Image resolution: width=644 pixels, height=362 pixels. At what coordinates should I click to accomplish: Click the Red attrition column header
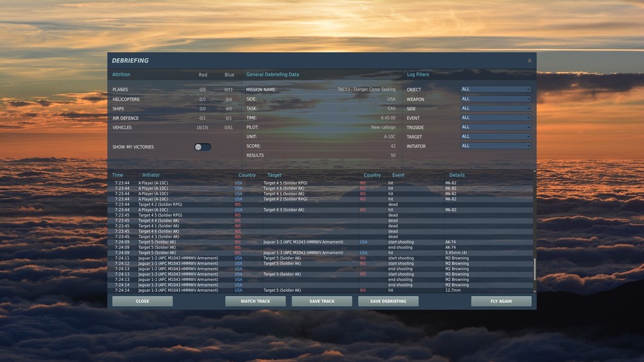pyautogui.click(x=203, y=75)
